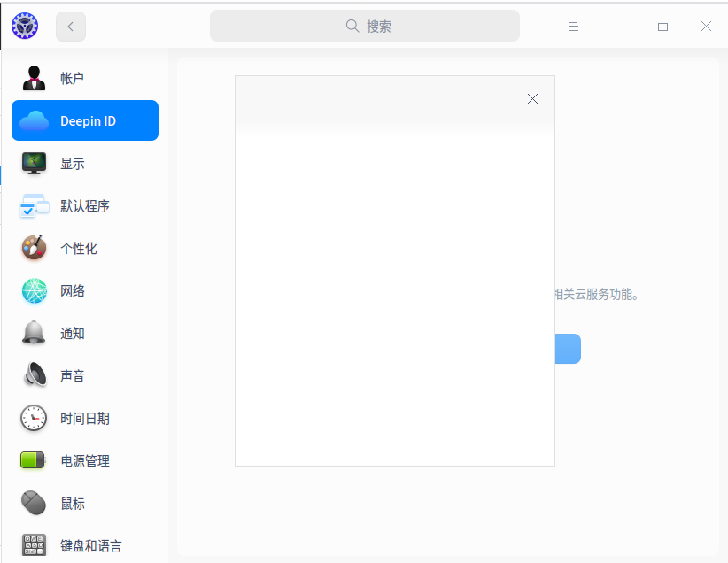Click the magnifier icon in the search bar
Viewport: 728px width, 563px height.
click(353, 26)
